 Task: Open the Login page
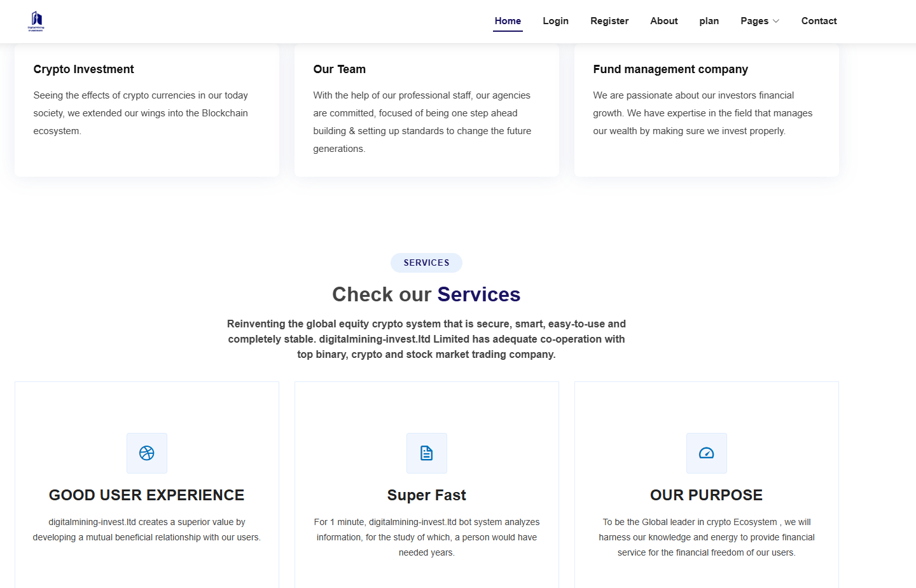pyautogui.click(x=555, y=21)
